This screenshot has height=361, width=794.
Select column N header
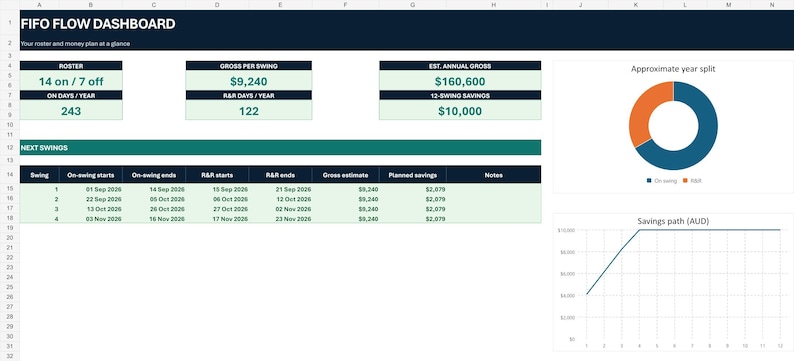(x=772, y=5)
